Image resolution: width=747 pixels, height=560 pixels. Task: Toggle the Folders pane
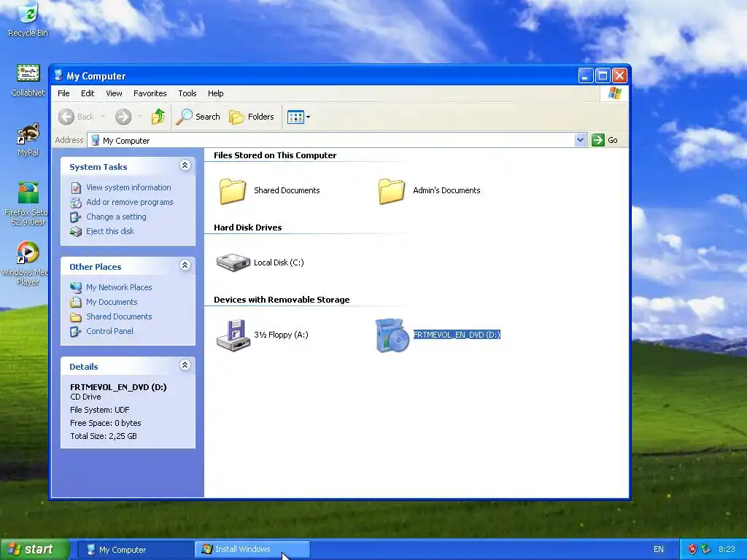tap(252, 117)
